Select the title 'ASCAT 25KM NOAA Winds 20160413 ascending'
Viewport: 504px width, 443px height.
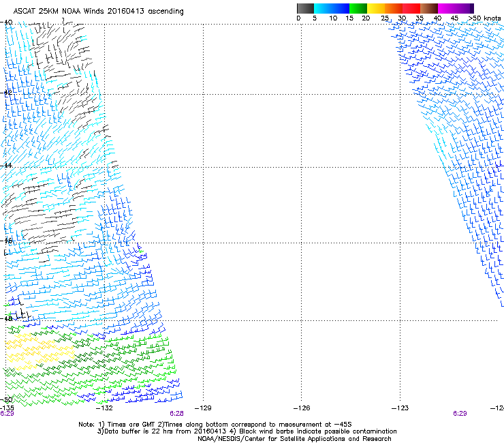[98, 12]
